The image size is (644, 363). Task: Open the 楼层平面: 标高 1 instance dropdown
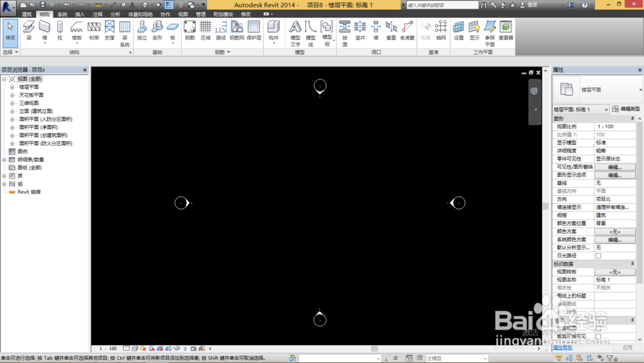pos(606,110)
